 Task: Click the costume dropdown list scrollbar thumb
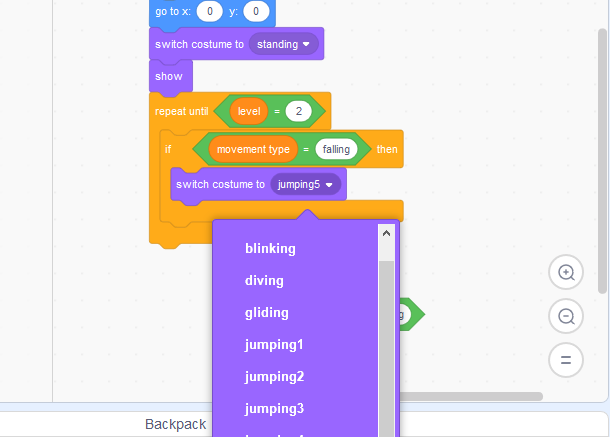tap(386, 340)
